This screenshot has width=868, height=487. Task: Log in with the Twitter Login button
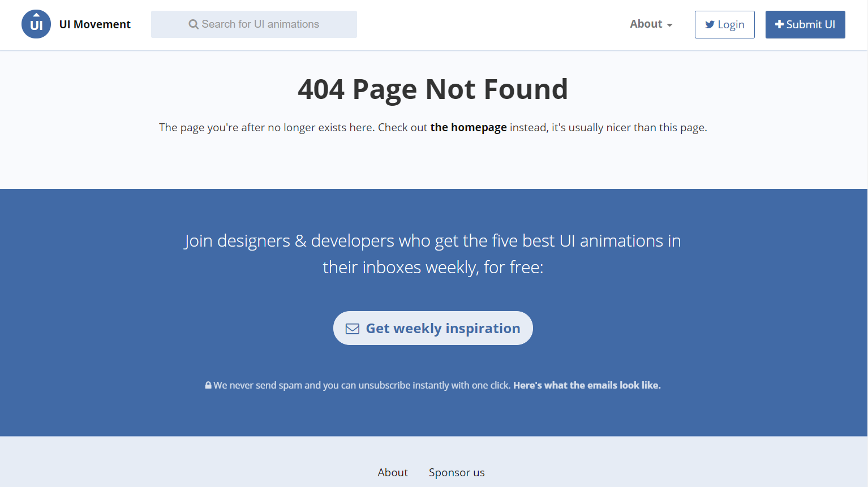pyautogui.click(x=725, y=24)
